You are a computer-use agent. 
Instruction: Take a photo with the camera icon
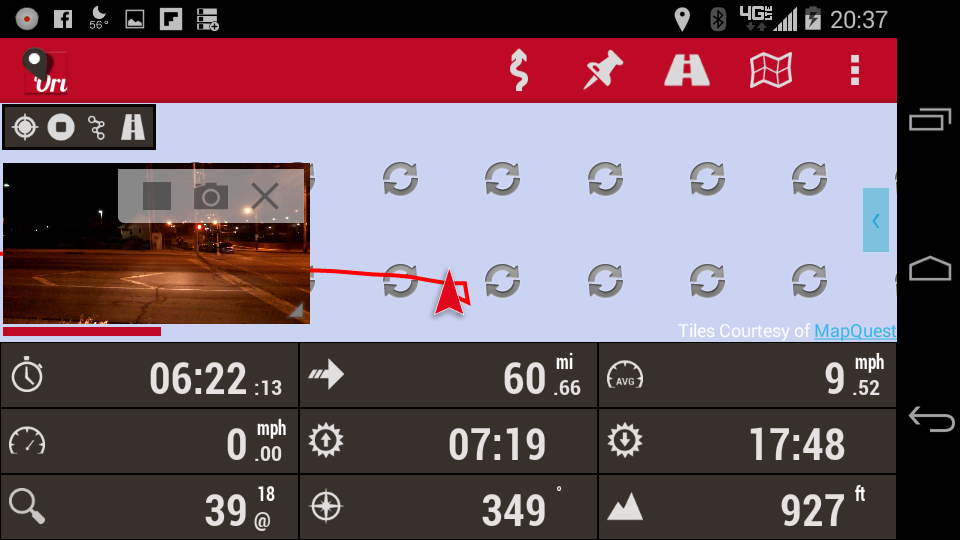[211, 197]
